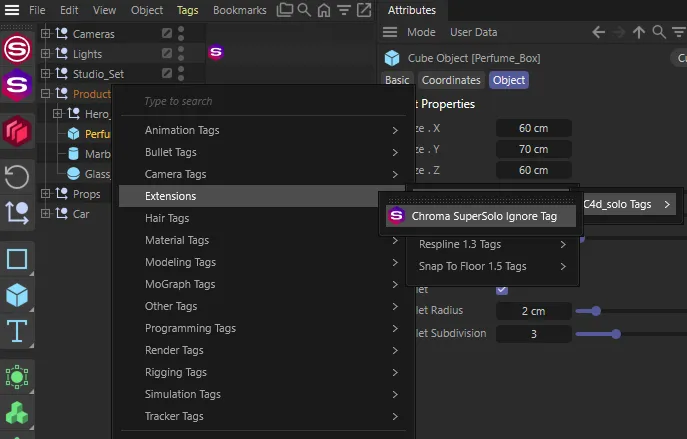Click the undo arrow icon in the sidebar

tap(17, 177)
